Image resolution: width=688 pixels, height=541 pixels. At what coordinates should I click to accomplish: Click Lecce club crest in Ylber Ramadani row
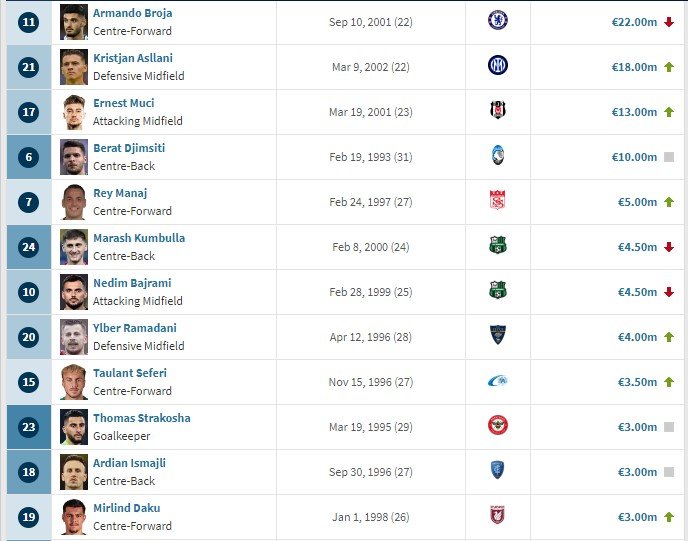[497, 336]
